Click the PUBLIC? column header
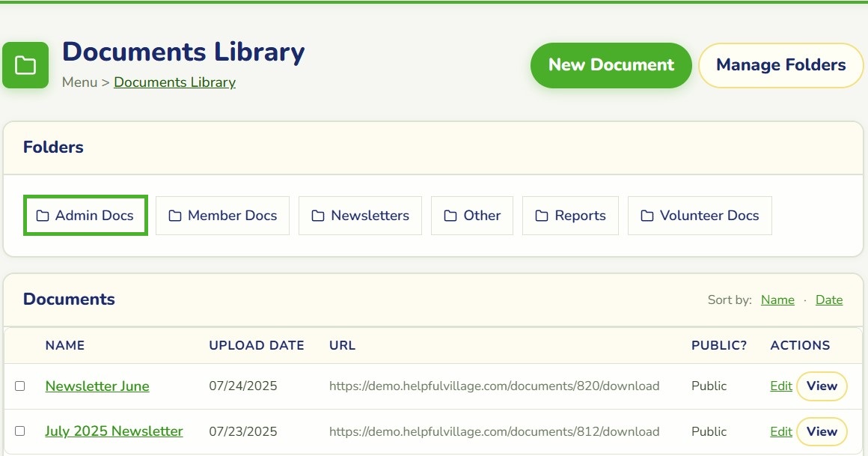The image size is (868, 456). coord(719,345)
